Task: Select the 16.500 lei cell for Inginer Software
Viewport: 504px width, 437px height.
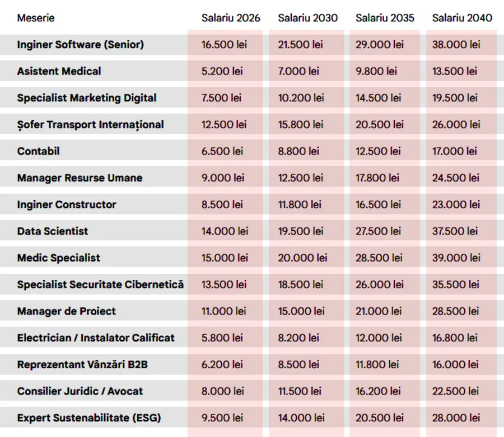Action: (224, 45)
